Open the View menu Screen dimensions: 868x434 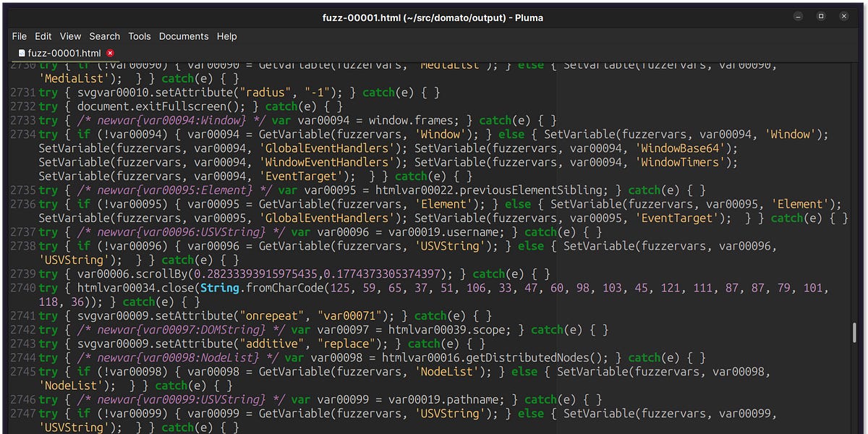[x=70, y=36]
